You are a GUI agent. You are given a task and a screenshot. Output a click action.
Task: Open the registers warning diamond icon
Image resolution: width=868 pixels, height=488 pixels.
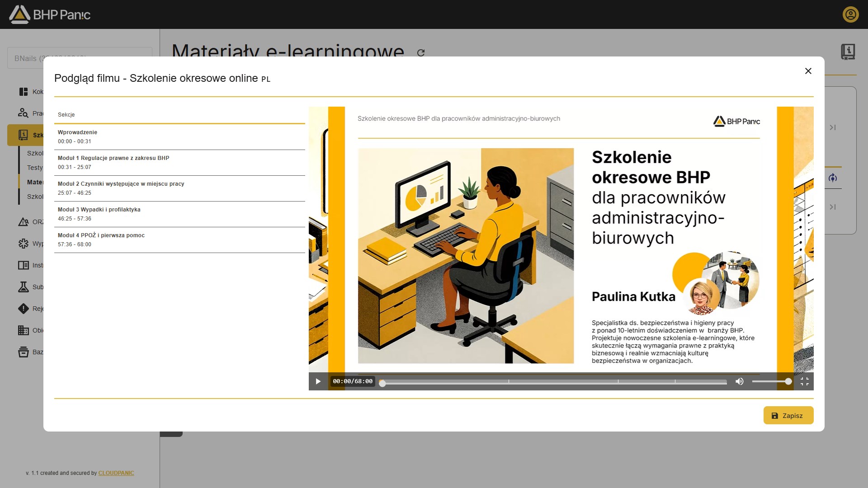[x=24, y=309]
